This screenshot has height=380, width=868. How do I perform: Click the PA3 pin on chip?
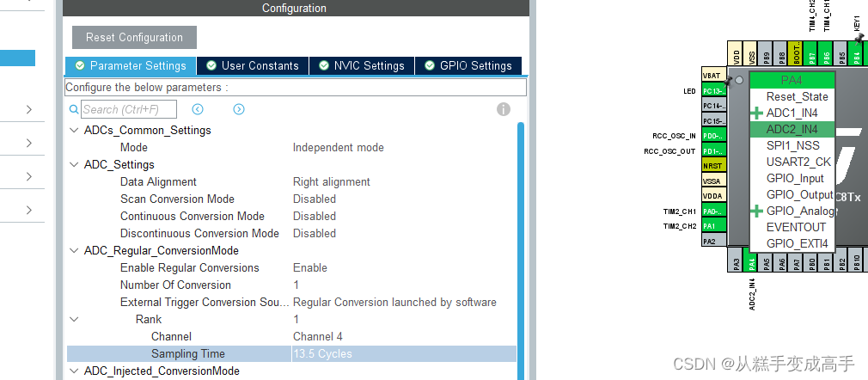(x=737, y=260)
